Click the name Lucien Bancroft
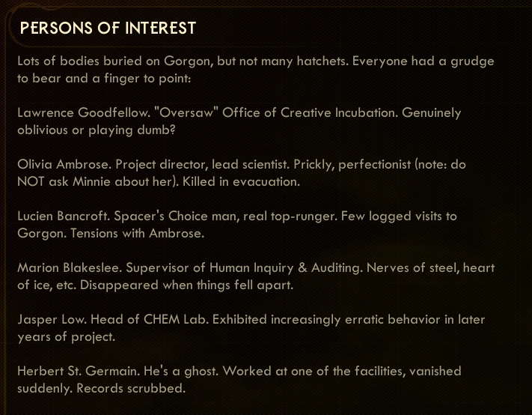The height and width of the screenshot is (415, 532). (64, 216)
